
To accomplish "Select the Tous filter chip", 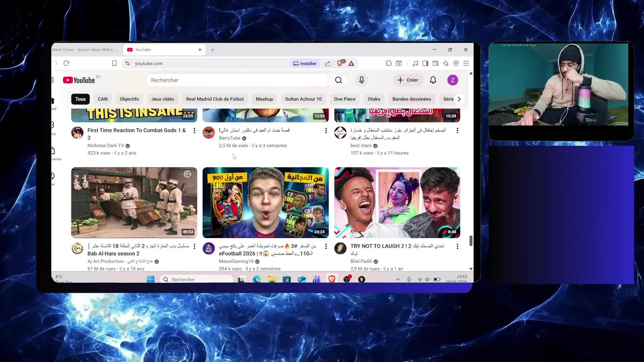I will [x=80, y=99].
